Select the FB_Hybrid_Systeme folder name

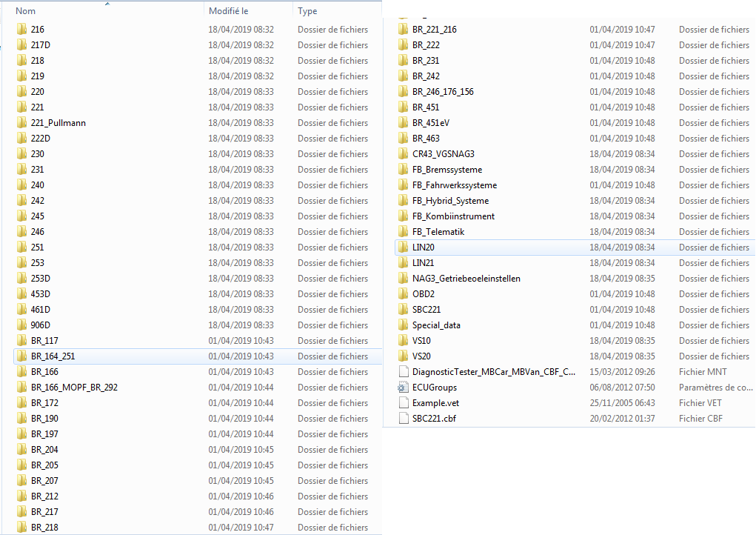tap(450, 201)
